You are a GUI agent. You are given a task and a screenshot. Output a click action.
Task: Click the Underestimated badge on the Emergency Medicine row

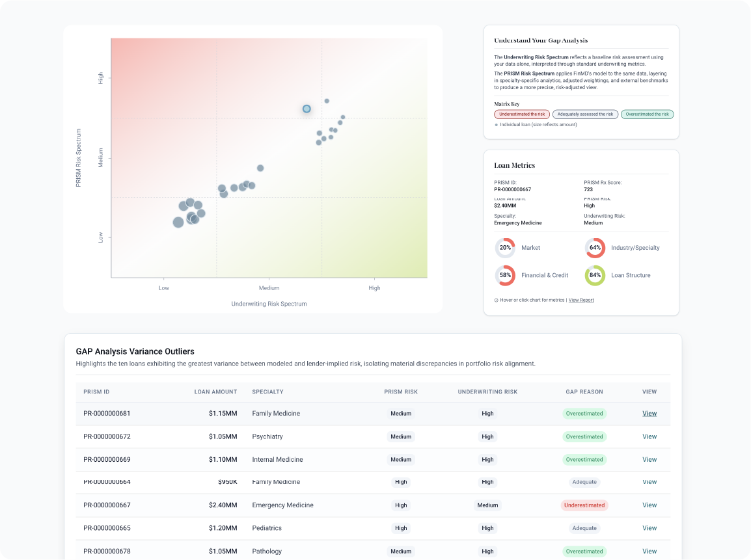584,505
